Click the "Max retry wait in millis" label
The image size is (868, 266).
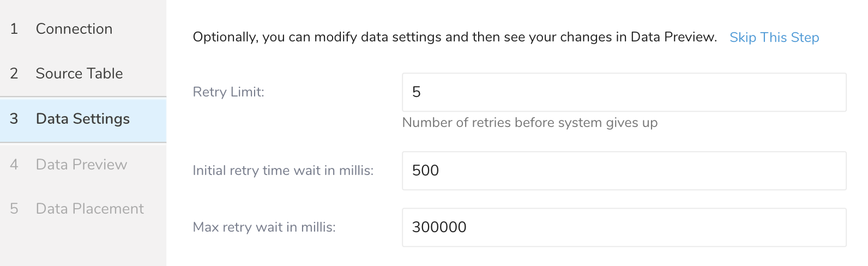264,227
